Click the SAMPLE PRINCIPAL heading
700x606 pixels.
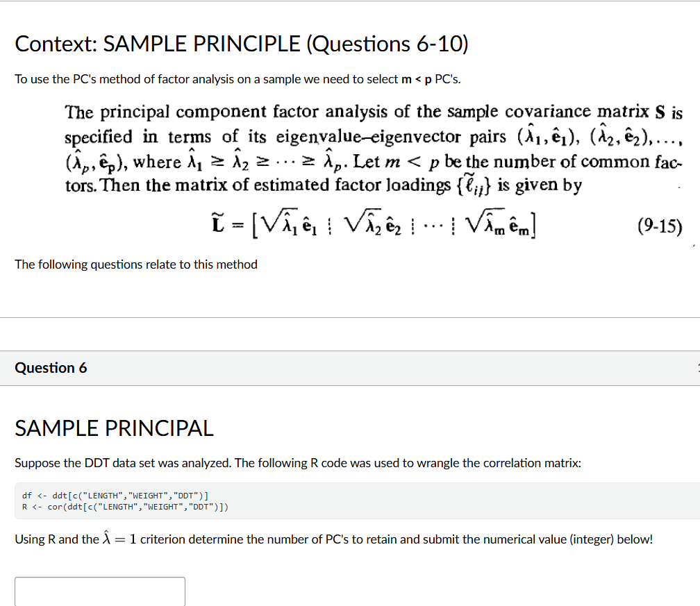114,428
